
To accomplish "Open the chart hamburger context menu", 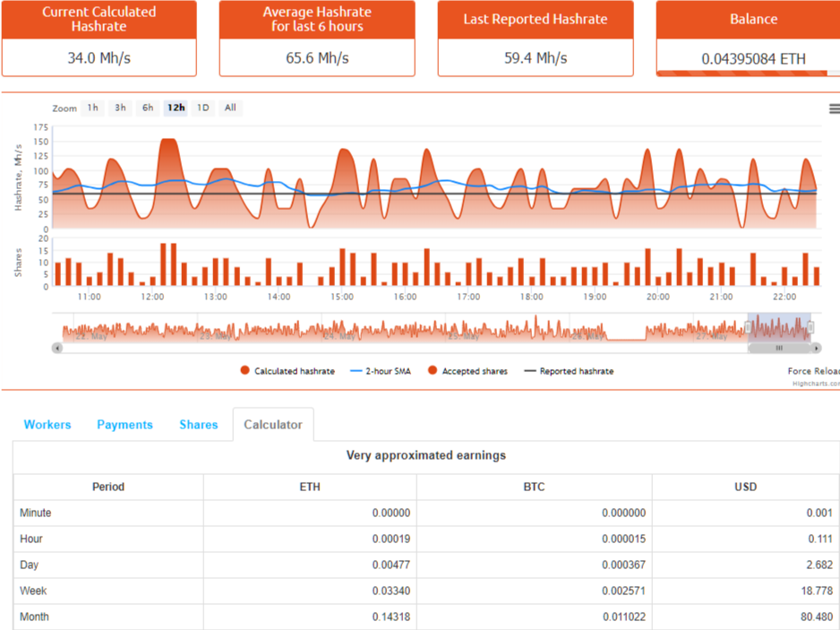I will tap(834, 108).
